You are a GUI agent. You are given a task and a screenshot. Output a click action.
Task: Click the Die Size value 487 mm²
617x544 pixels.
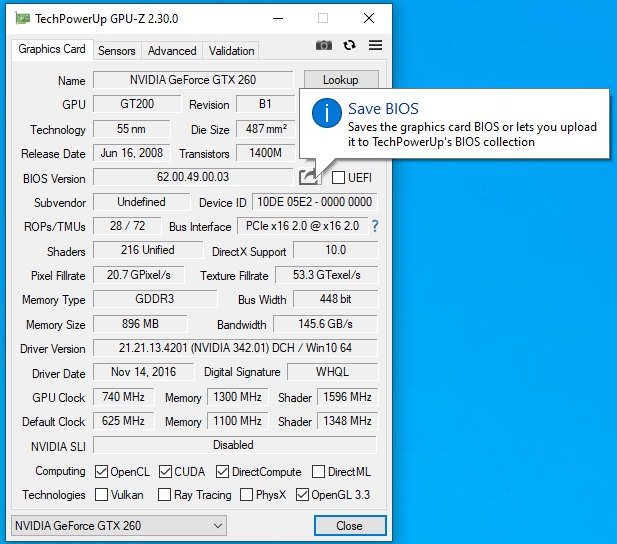tap(266, 129)
